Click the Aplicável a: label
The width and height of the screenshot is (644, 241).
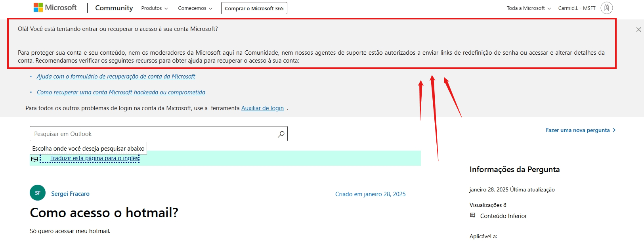pyautogui.click(x=483, y=236)
